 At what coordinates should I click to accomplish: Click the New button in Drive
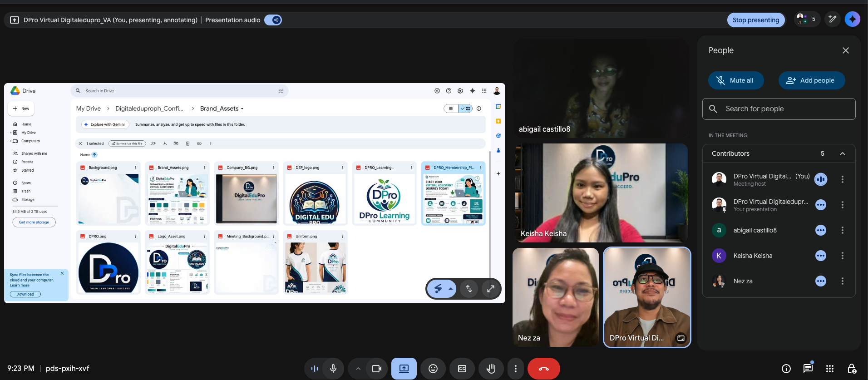pos(21,109)
